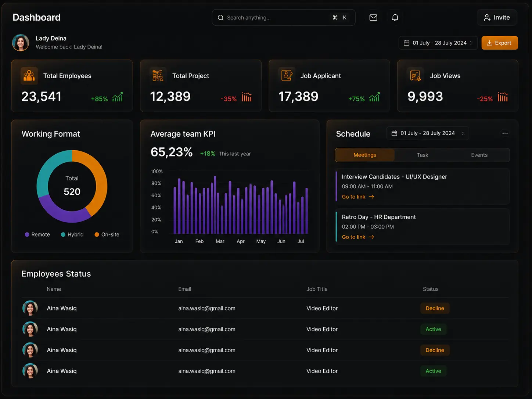532x399 pixels.
Task: Click the search magnifier icon
Action: pyautogui.click(x=220, y=18)
